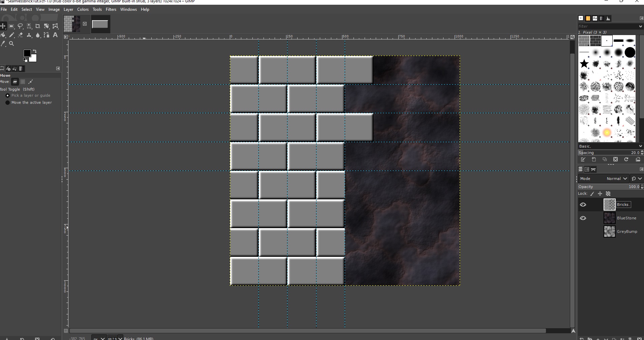This screenshot has width=644, height=340.
Task: Select the Text tool
Action: [55, 35]
